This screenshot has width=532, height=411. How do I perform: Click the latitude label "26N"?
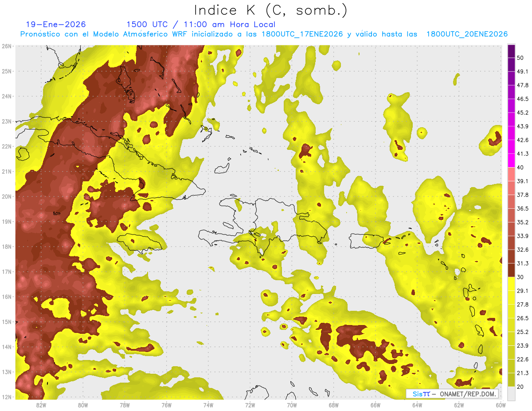click(7, 46)
